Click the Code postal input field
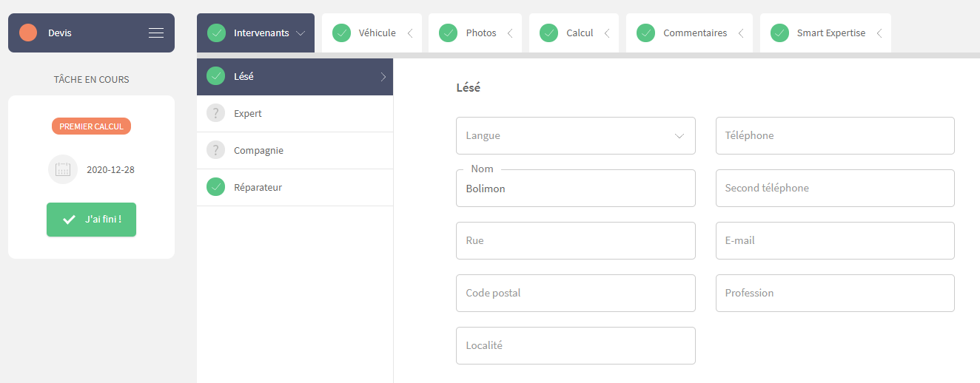This screenshot has width=980, height=383. (576, 293)
